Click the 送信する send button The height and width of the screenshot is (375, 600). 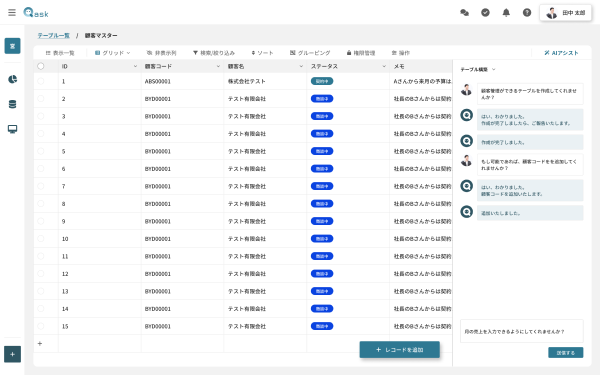[566, 353]
